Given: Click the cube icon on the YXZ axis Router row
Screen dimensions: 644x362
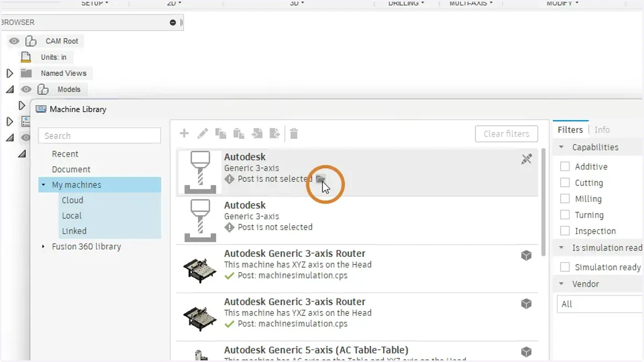Looking at the screenshot, I should [x=526, y=304].
